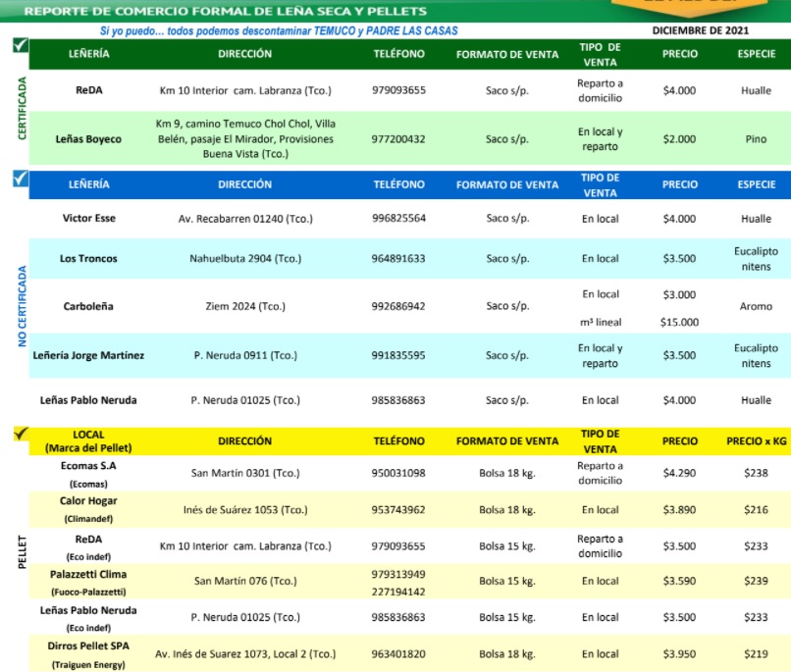Image resolution: width=791 pixels, height=672 pixels.
Task: Click the '(Fuoco-Palazzetti)' brand label
Action: (88, 592)
